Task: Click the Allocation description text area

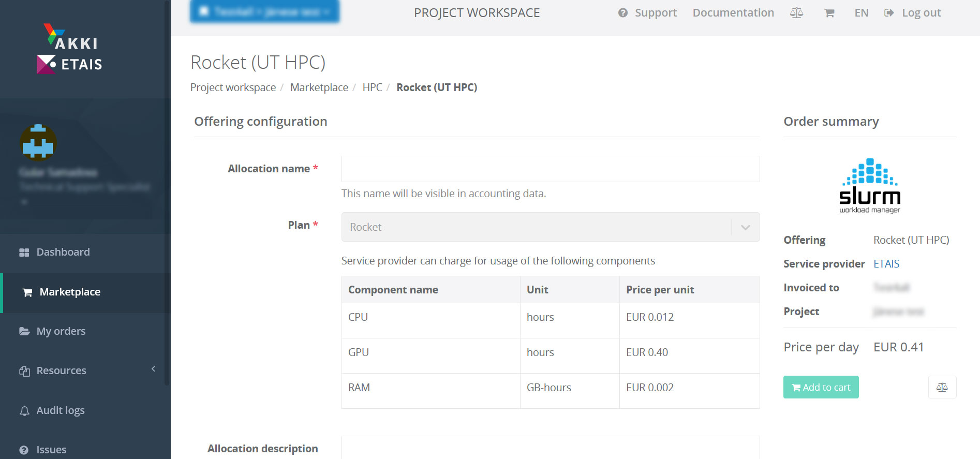Action: pyautogui.click(x=551, y=448)
